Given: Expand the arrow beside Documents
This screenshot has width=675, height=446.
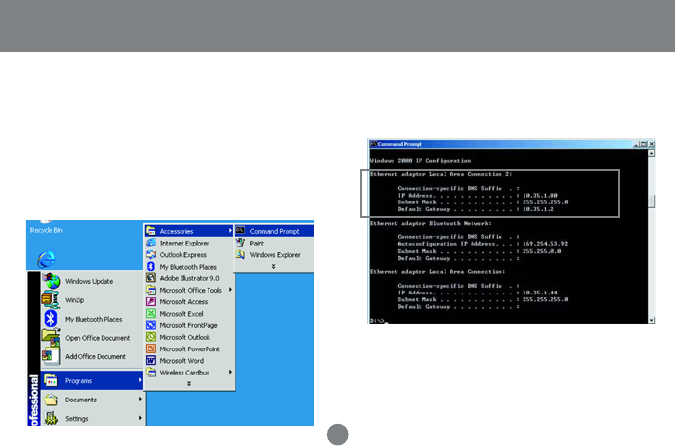Looking at the screenshot, I should (x=140, y=400).
